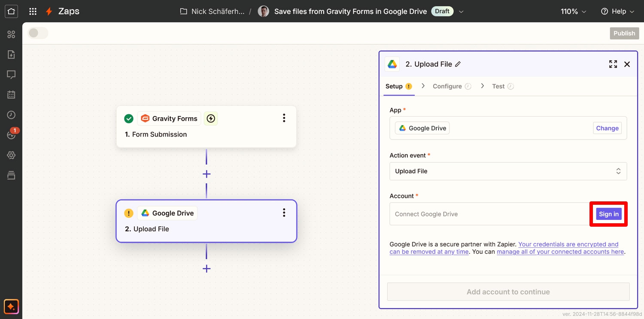This screenshot has height=319, width=644.
Task: Open the Zapier home icon
Action: (x=11, y=11)
